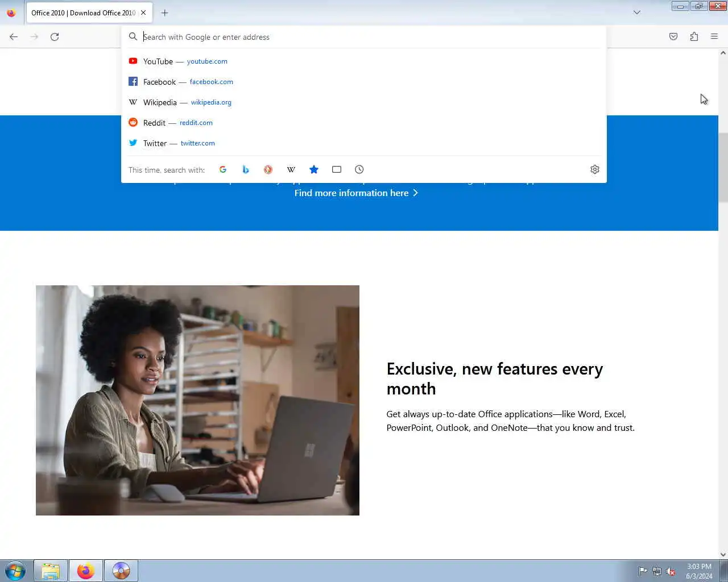Search in History clock icon
Screen dimensions: 728x582
359,169
